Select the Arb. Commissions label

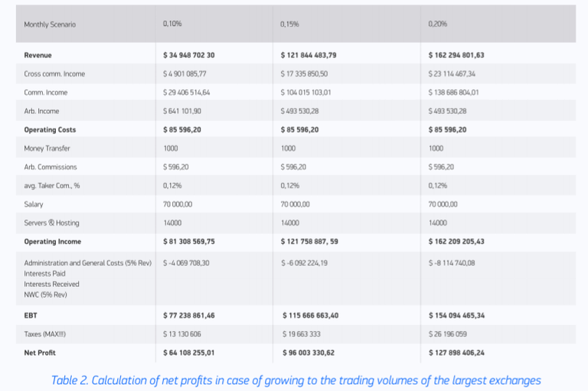(x=51, y=167)
